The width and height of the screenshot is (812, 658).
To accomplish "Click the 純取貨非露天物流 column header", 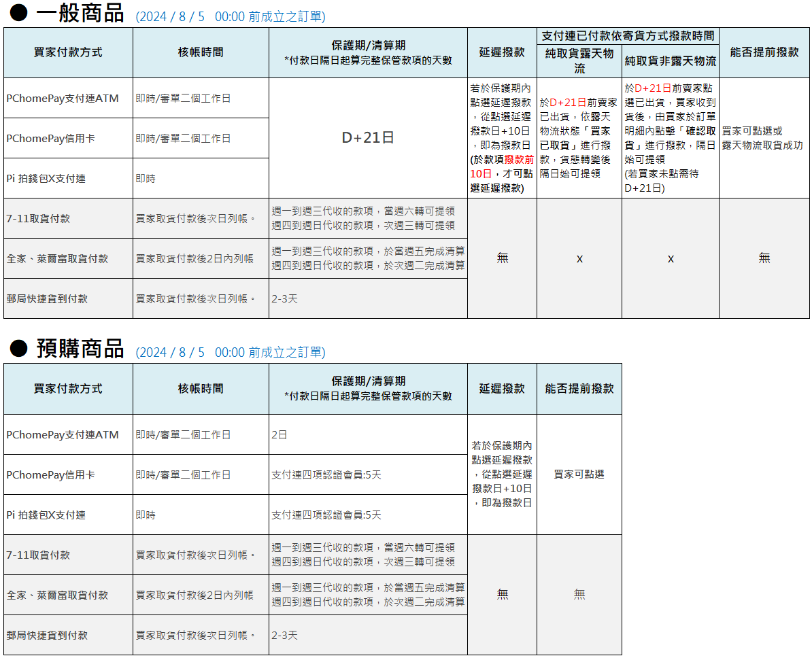I will [x=670, y=61].
